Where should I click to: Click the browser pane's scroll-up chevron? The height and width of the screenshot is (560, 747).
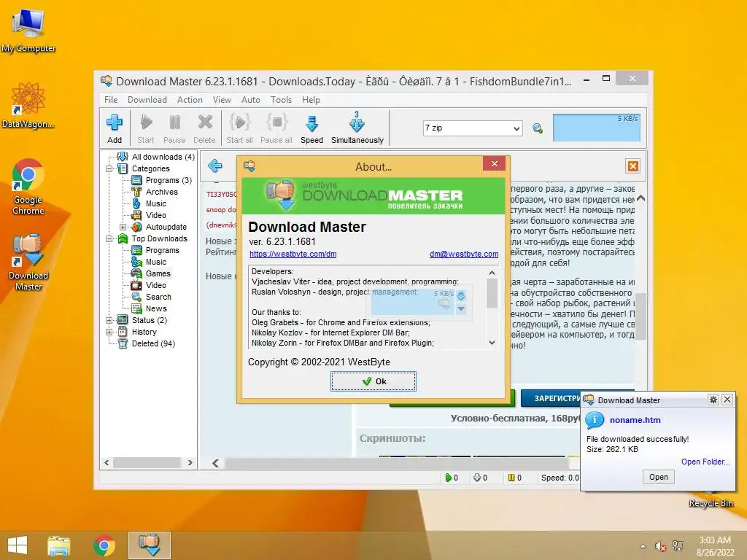pos(640,198)
